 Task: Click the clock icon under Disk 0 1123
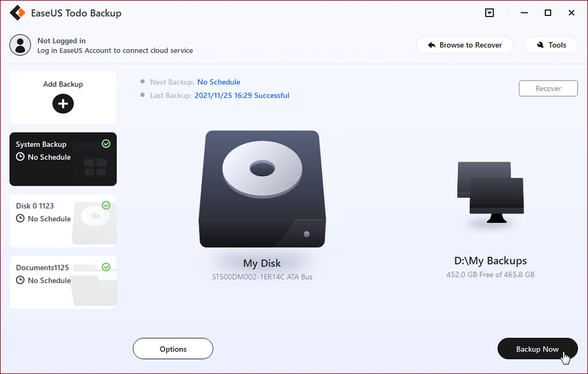coord(20,219)
